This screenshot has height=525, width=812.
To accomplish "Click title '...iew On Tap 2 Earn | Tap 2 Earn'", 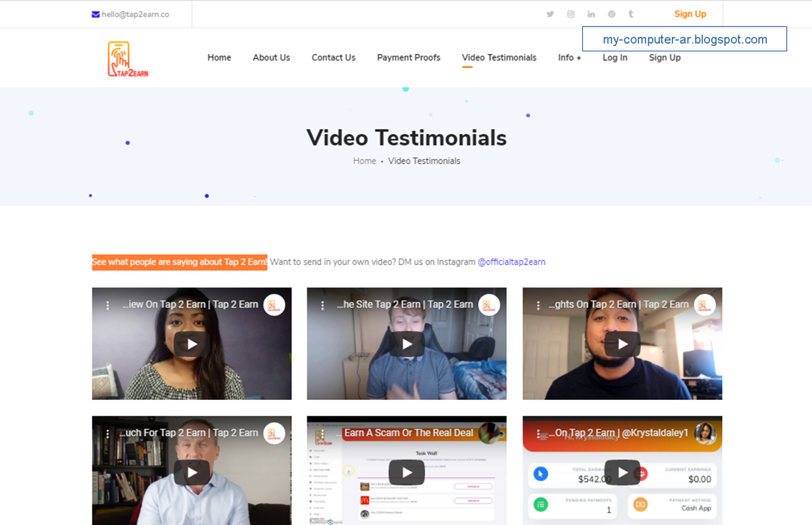I will pos(190,305).
